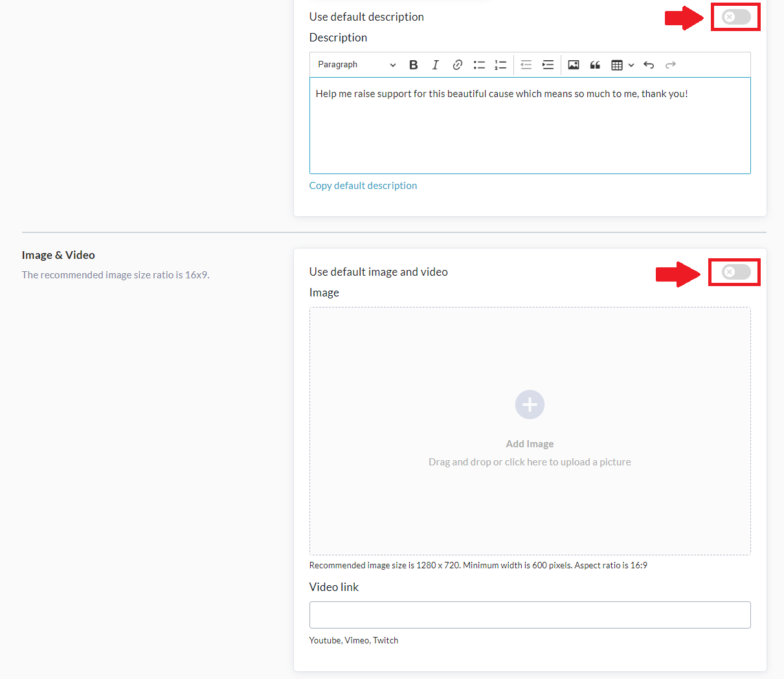Create a numbered list in description
This screenshot has height=679, width=784.
pos(500,65)
